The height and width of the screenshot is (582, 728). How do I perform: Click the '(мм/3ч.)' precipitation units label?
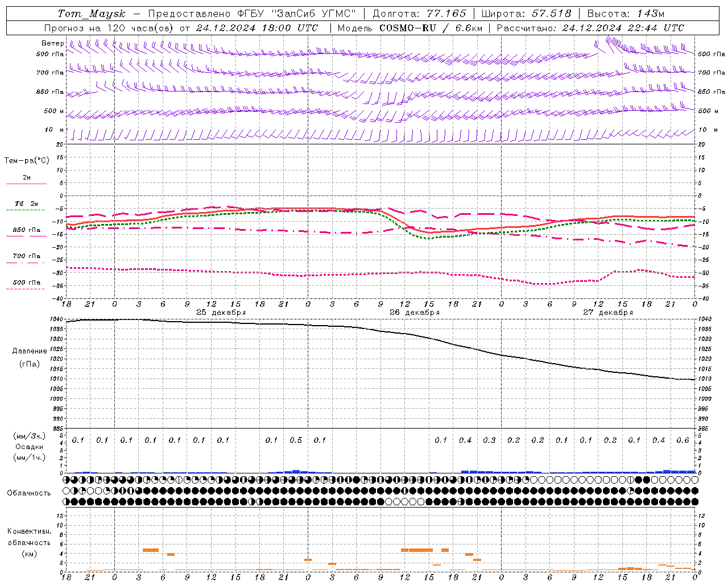click(x=30, y=436)
